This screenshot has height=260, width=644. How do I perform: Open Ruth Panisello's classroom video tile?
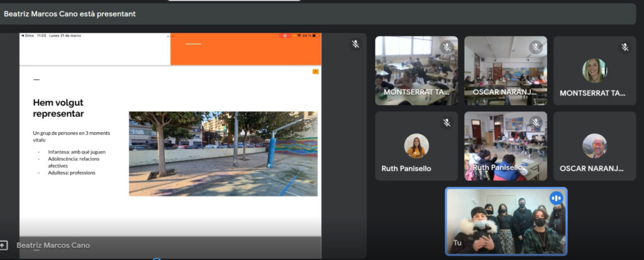point(505,146)
